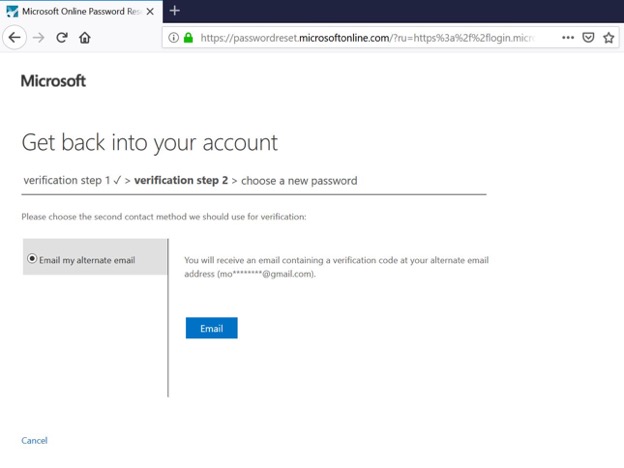Show site information icon in address bar
Image resolution: width=624 pixels, height=468 pixels.
174,38
